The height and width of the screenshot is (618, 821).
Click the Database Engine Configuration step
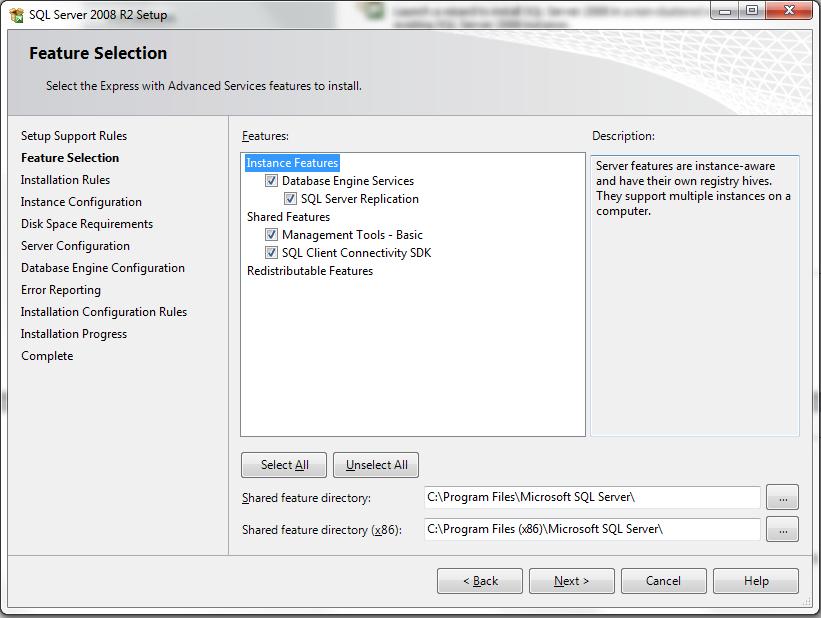[x=103, y=268]
